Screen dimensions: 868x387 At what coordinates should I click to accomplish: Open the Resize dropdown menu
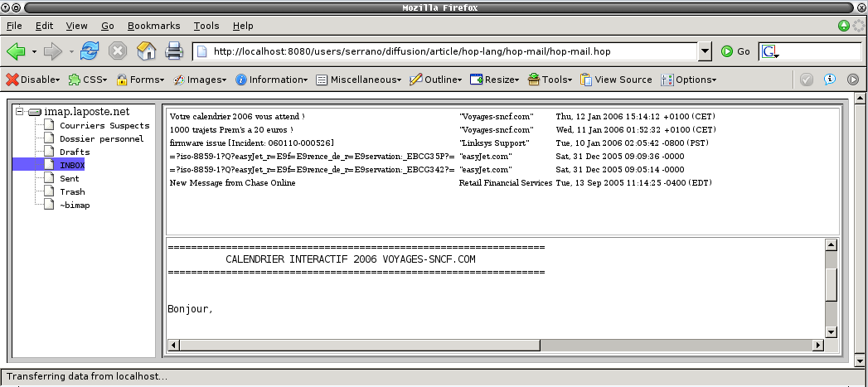[x=495, y=80]
